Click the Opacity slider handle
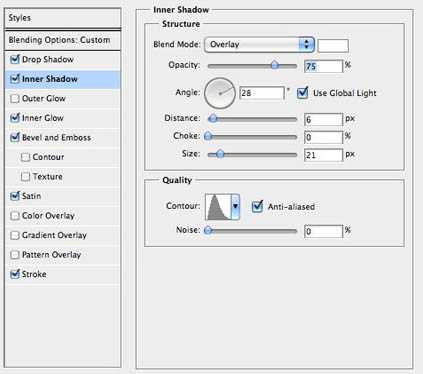The width and height of the screenshot is (423, 374). pyautogui.click(x=275, y=65)
